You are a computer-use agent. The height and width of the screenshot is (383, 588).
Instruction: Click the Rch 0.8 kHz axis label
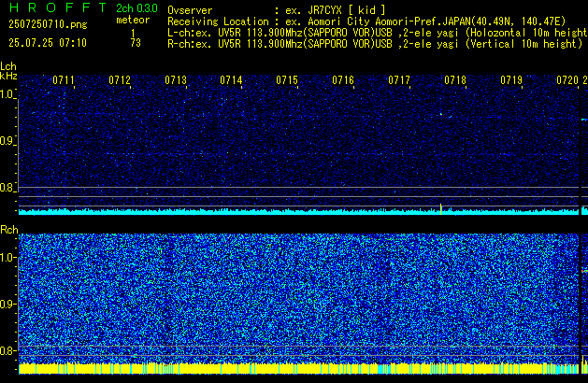tap(7, 350)
